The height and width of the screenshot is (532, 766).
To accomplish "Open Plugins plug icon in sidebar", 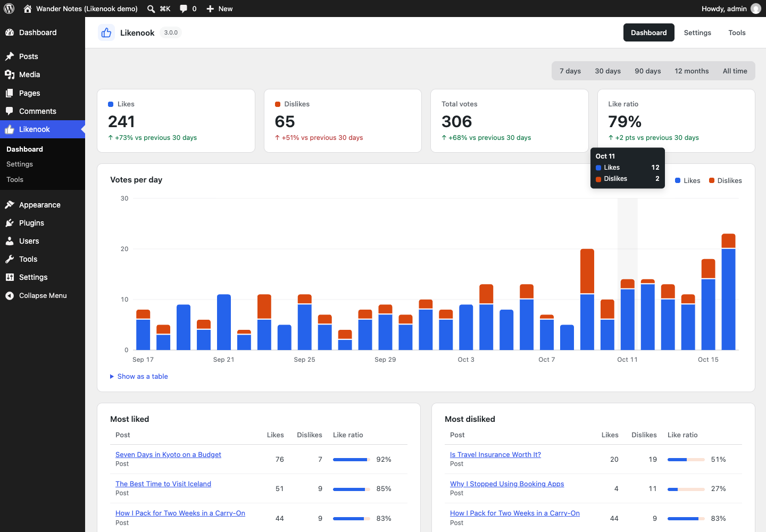I will [10, 223].
